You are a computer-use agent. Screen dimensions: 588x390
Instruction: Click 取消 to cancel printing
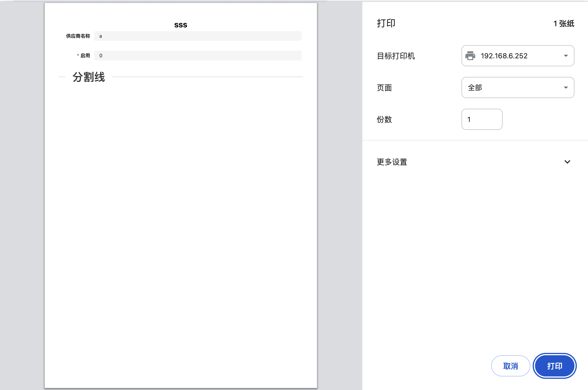tap(511, 366)
